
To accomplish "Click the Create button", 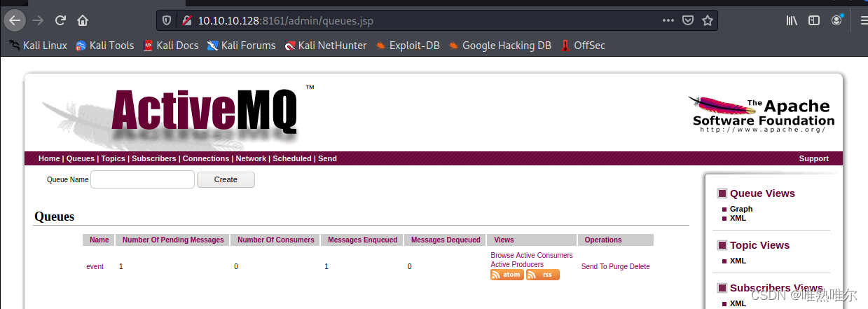I will point(226,179).
